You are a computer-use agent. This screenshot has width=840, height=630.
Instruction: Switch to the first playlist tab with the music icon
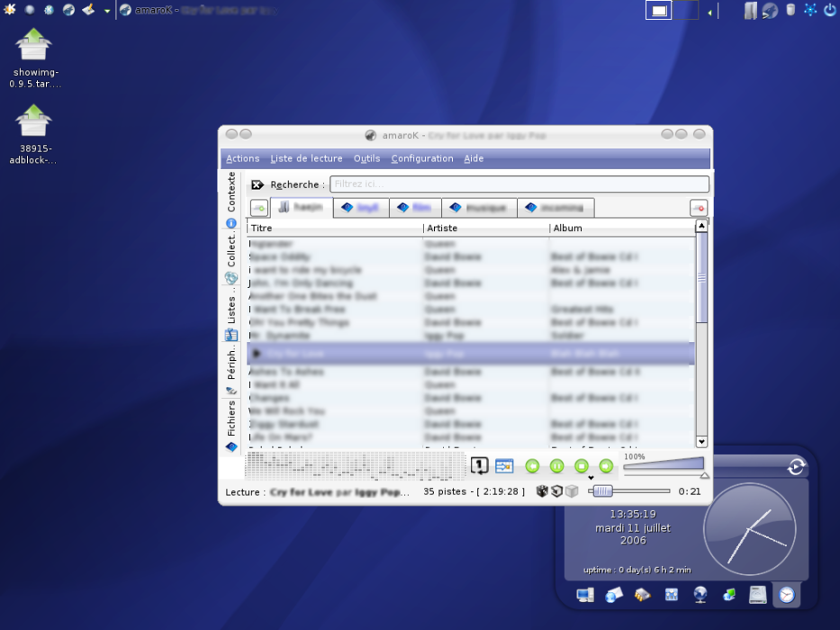coord(302,207)
